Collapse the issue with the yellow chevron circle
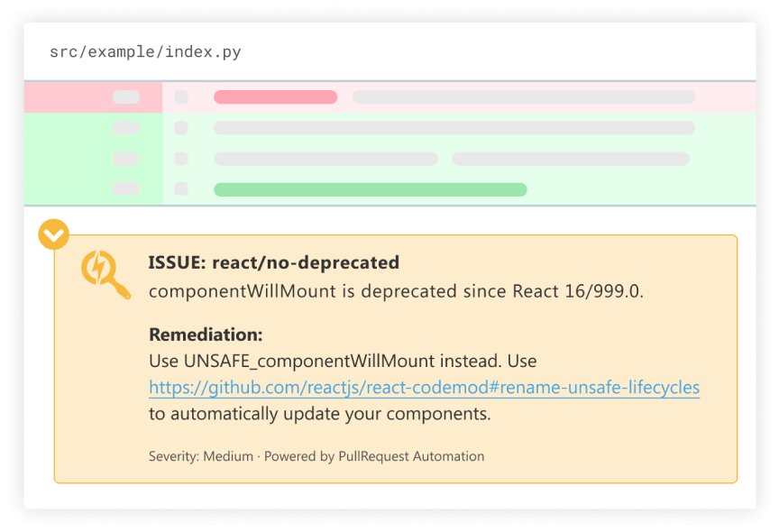Image resolution: width=779 pixels, height=532 pixels. 54,234
